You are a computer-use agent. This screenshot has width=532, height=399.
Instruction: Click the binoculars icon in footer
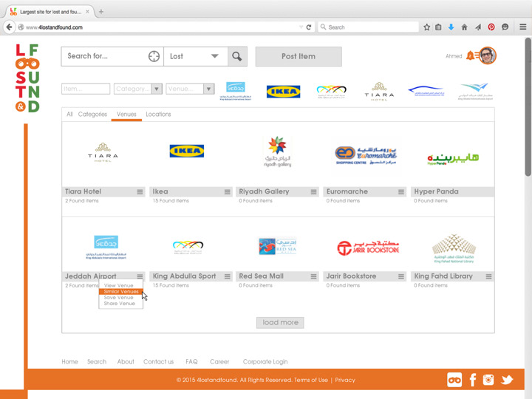[454, 380]
